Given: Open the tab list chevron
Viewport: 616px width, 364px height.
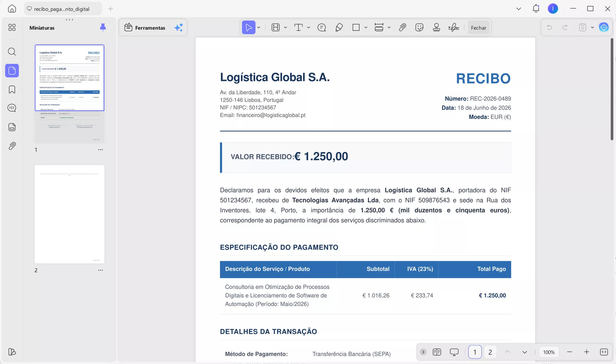Looking at the screenshot, I should tap(518, 9).
